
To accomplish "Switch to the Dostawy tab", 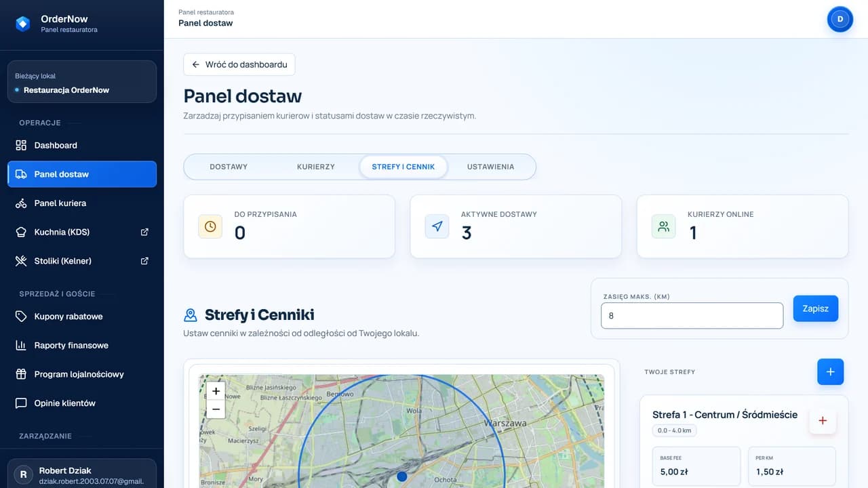I will (229, 167).
